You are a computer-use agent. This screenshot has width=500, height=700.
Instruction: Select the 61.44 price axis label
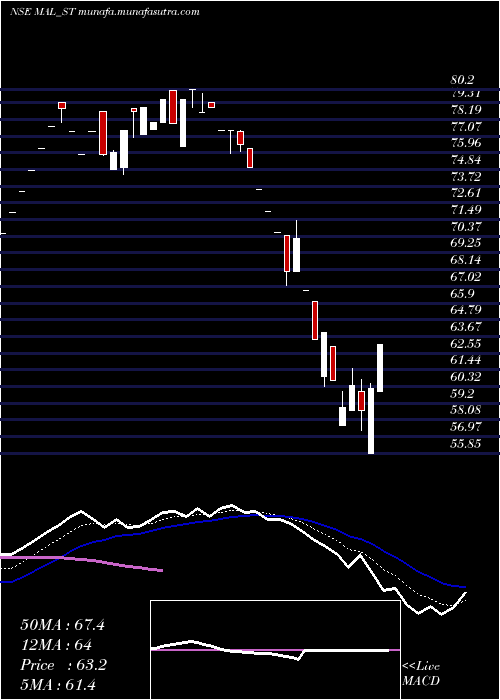point(467,360)
